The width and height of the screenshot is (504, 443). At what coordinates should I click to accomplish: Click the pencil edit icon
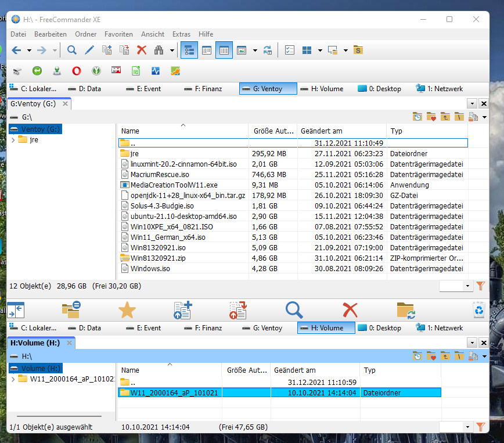pos(89,50)
